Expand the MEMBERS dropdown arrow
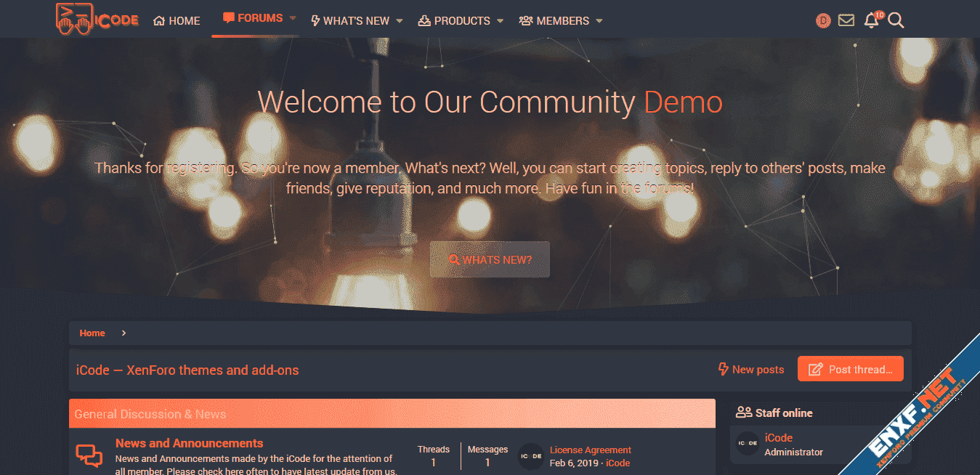This screenshot has width=980, height=475. 599,21
